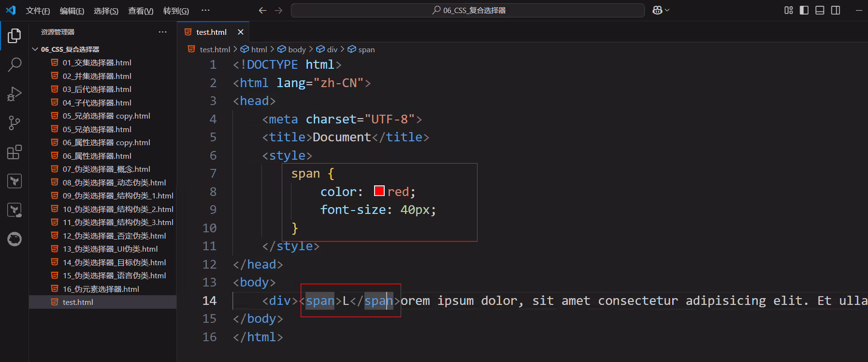Click the 06_CSS_复合选择器 search box
Viewport: 868px width, 362px height.
coord(468,10)
